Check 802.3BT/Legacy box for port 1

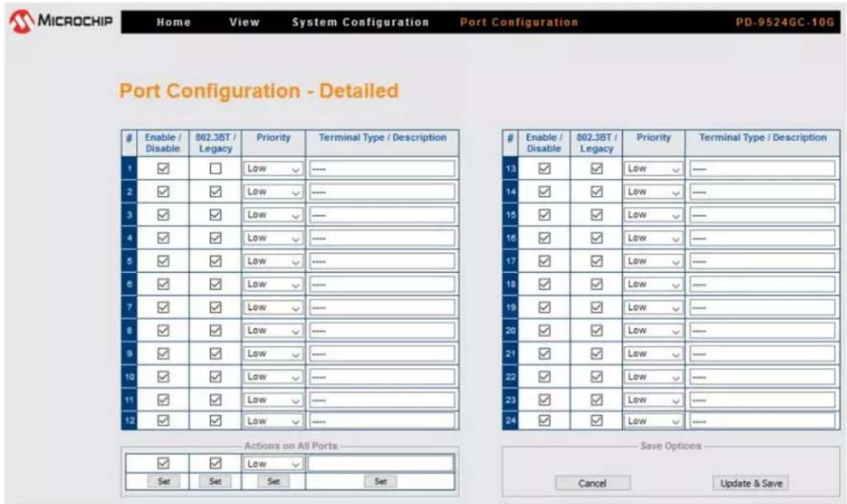[x=216, y=168]
